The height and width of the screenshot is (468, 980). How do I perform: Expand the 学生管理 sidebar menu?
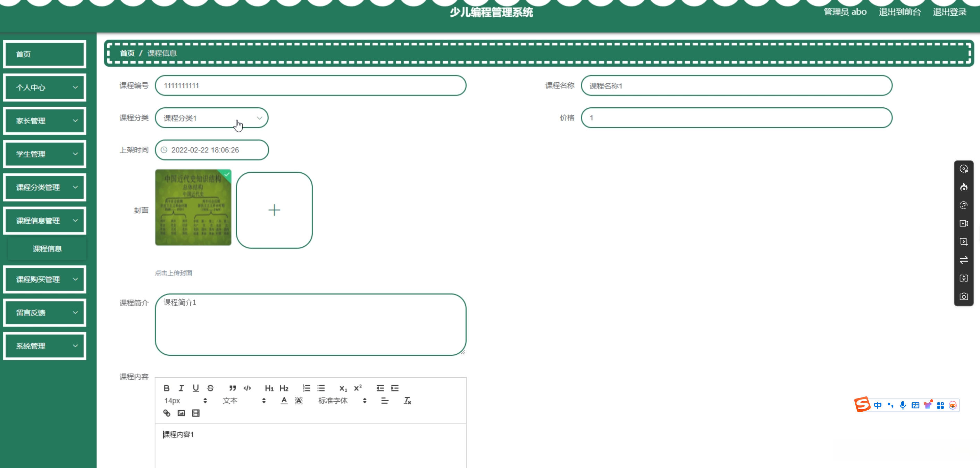click(x=45, y=154)
